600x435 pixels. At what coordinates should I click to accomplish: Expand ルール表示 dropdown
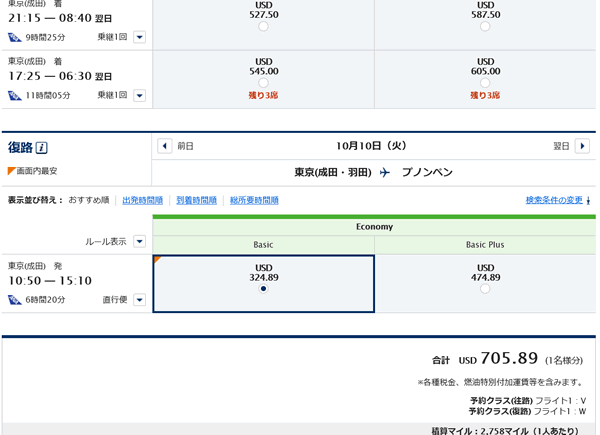(x=139, y=241)
